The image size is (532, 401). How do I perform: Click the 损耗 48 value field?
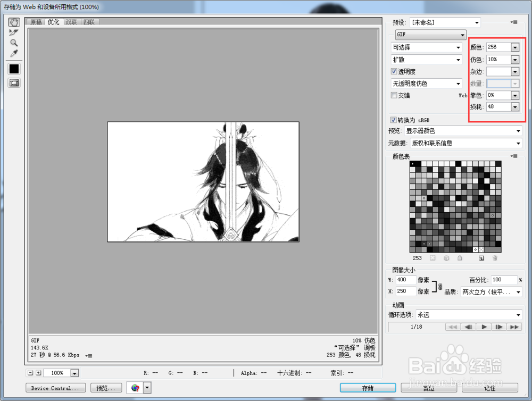point(499,107)
